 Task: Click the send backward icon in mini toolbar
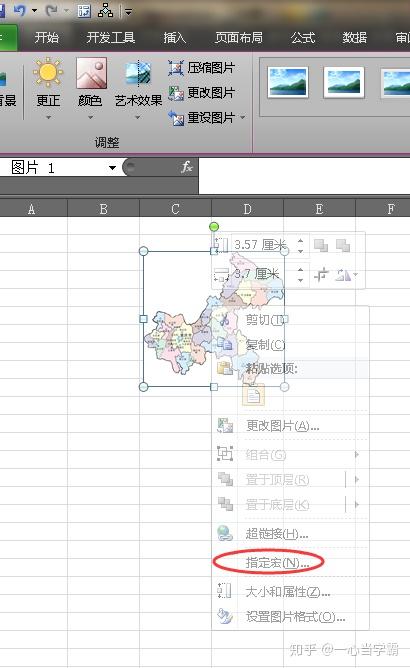coord(343,245)
